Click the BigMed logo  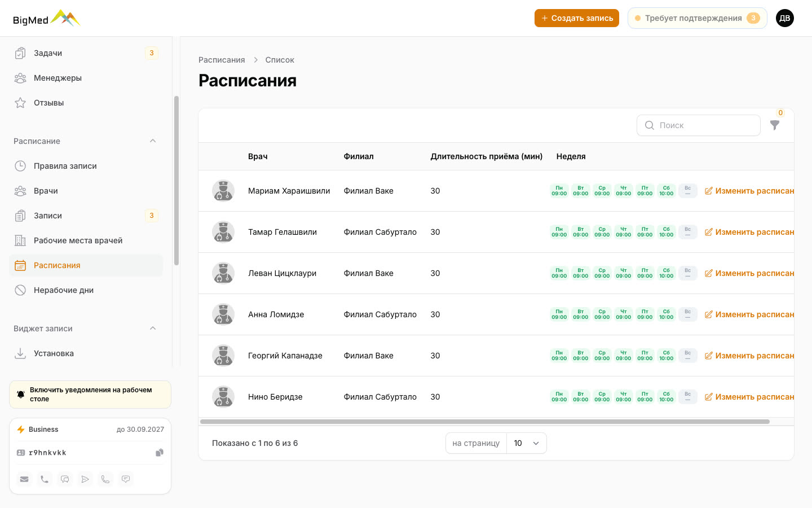point(47,18)
